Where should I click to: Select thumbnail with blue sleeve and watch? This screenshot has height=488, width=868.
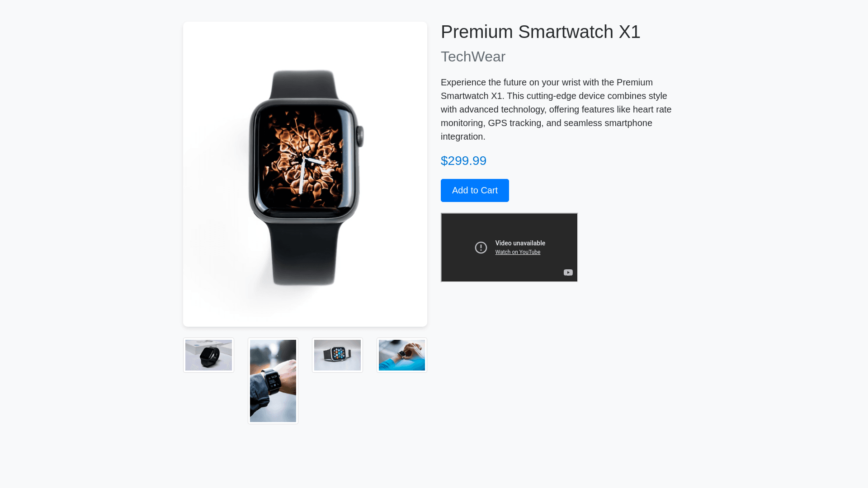[402, 355]
